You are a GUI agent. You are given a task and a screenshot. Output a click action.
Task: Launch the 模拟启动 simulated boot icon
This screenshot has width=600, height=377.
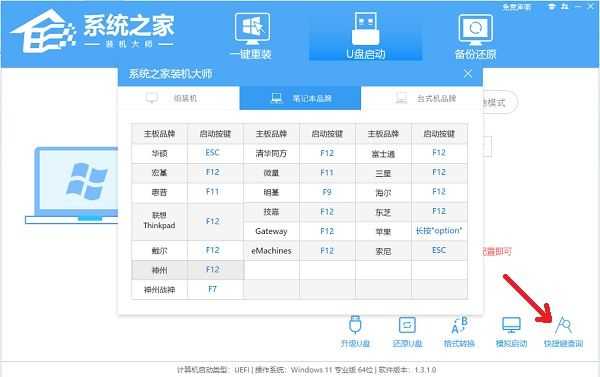point(511,332)
